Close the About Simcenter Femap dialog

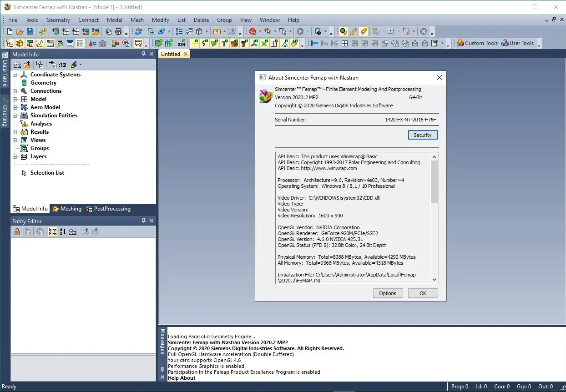click(439, 77)
